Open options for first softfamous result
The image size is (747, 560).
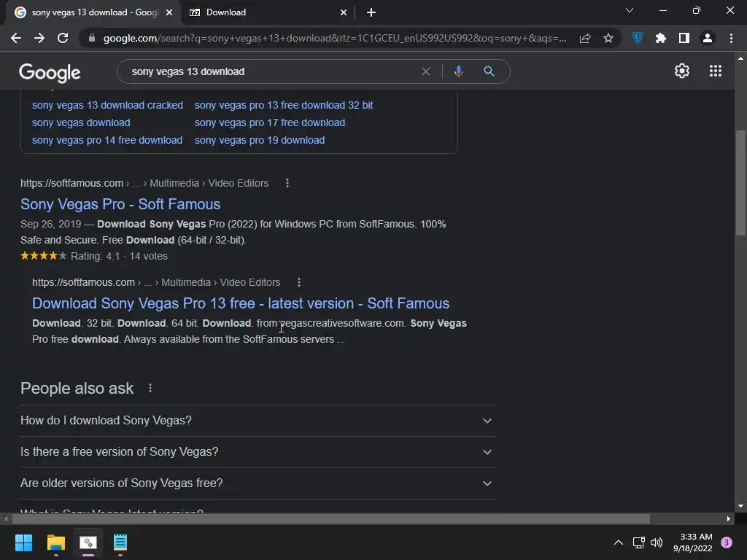coord(287,183)
